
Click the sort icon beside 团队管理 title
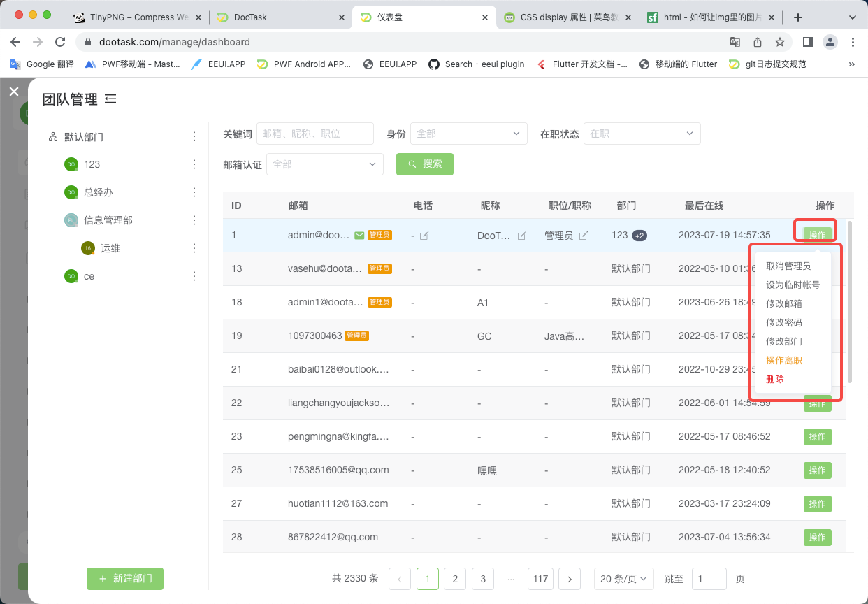(111, 99)
